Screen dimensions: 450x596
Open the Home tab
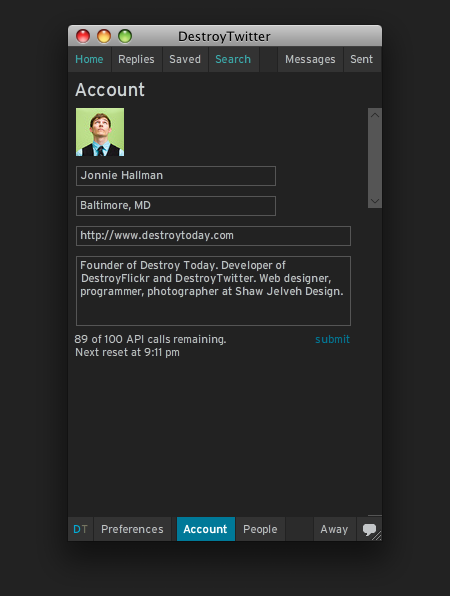pyautogui.click(x=89, y=59)
